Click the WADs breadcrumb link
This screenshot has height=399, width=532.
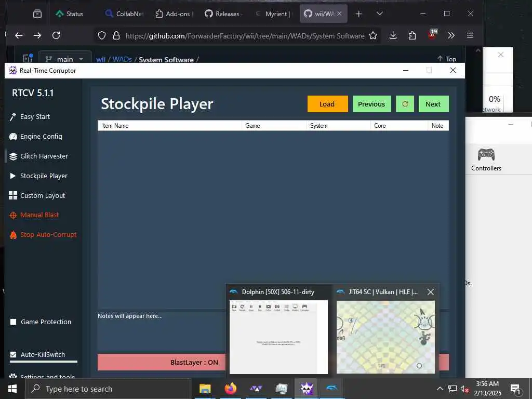tap(122, 60)
